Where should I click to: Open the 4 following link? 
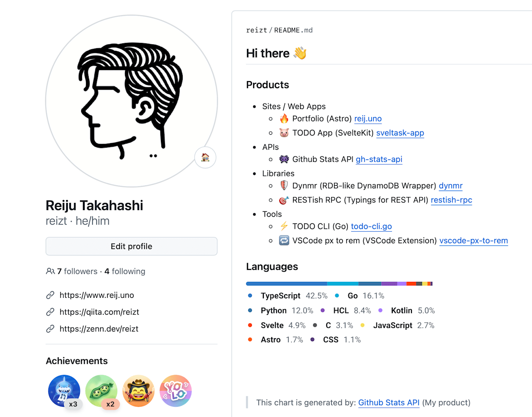click(x=125, y=271)
